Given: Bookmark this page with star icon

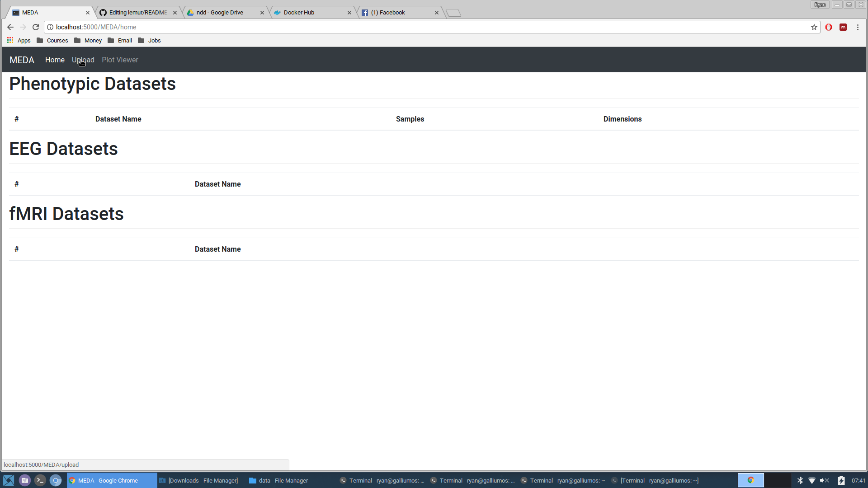Looking at the screenshot, I should [x=814, y=27].
